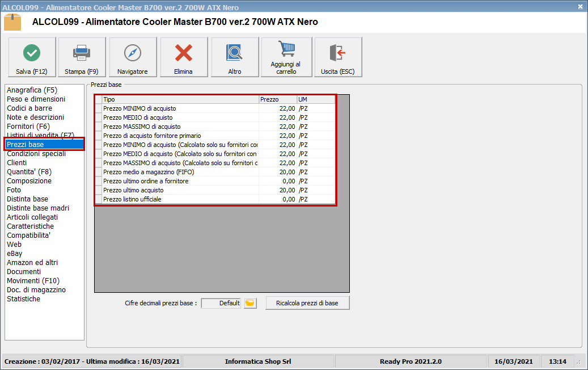This screenshot has width=588, height=370.
Task: Click the package box icon in header
Action: coord(12,22)
